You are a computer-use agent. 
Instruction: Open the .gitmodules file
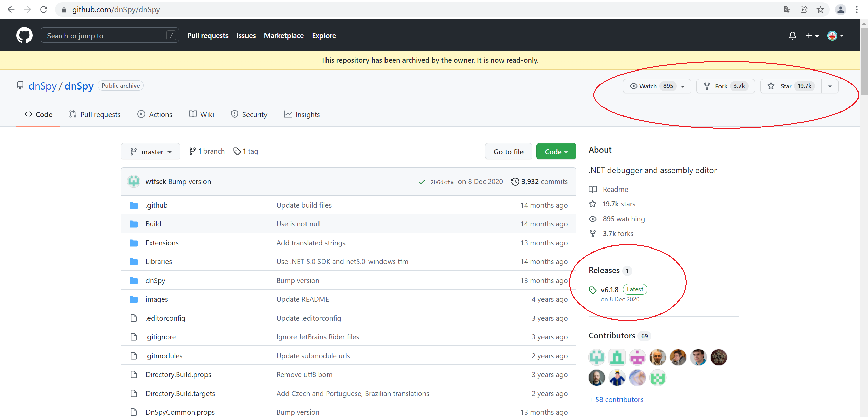[x=164, y=356]
